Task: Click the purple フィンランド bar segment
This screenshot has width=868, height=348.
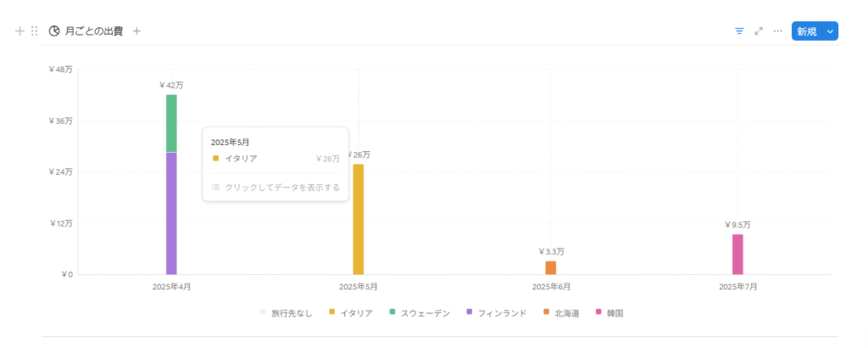Action: click(171, 213)
